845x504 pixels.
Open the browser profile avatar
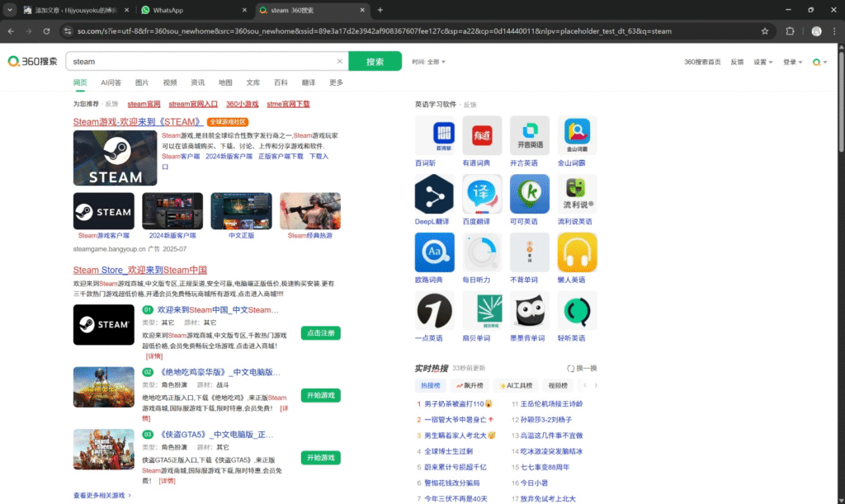click(816, 31)
